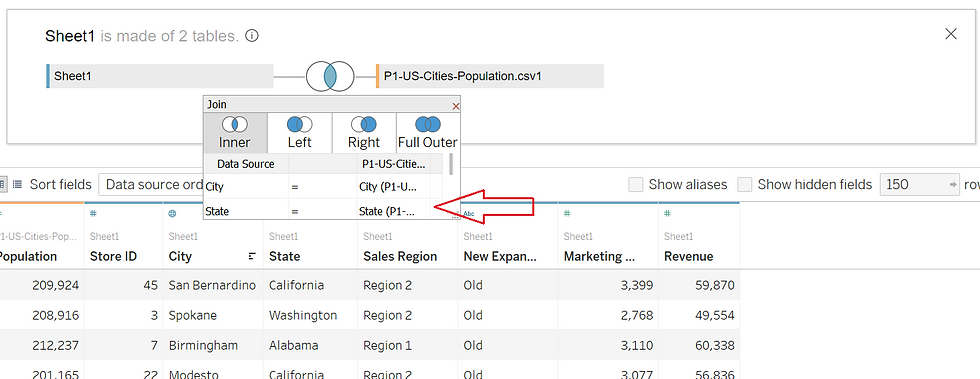Image resolution: width=980 pixels, height=379 pixels.
Task: Select the Inner join type
Action: (x=235, y=133)
